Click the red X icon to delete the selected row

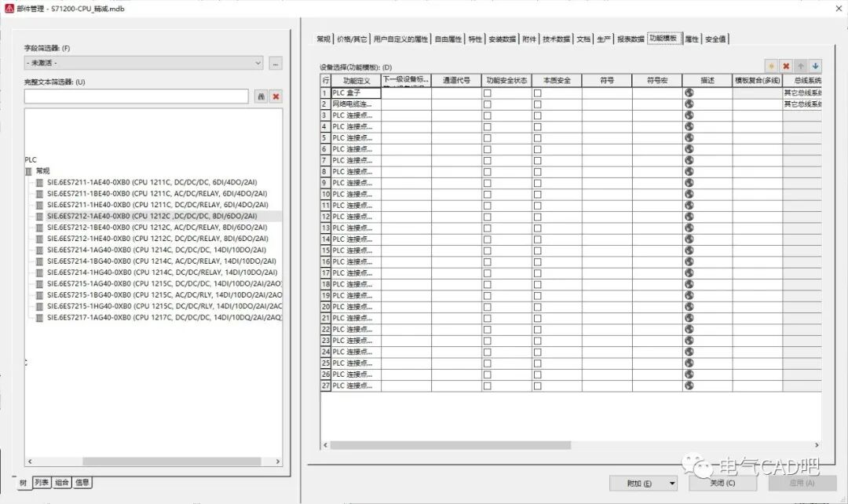786,66
